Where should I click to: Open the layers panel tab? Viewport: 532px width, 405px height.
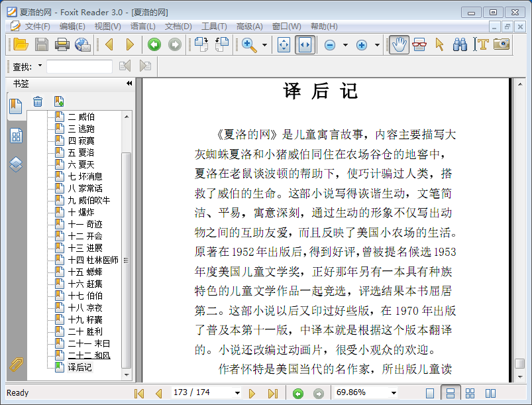tap(16, 164)
